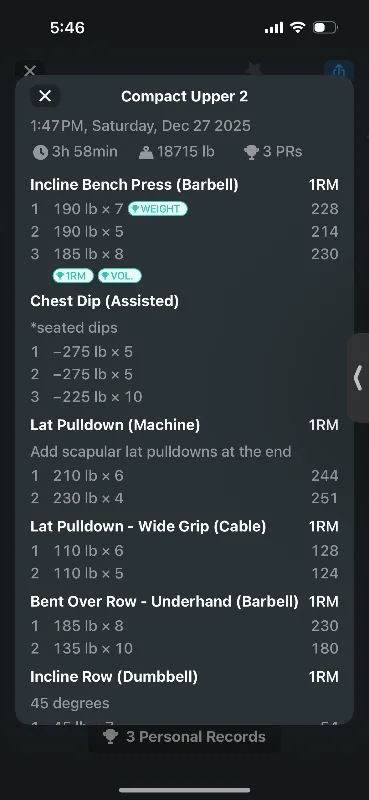Tap the WEIGHT personal record badge
This screenshot has width=369, height=800.
(x=158, y=209)
